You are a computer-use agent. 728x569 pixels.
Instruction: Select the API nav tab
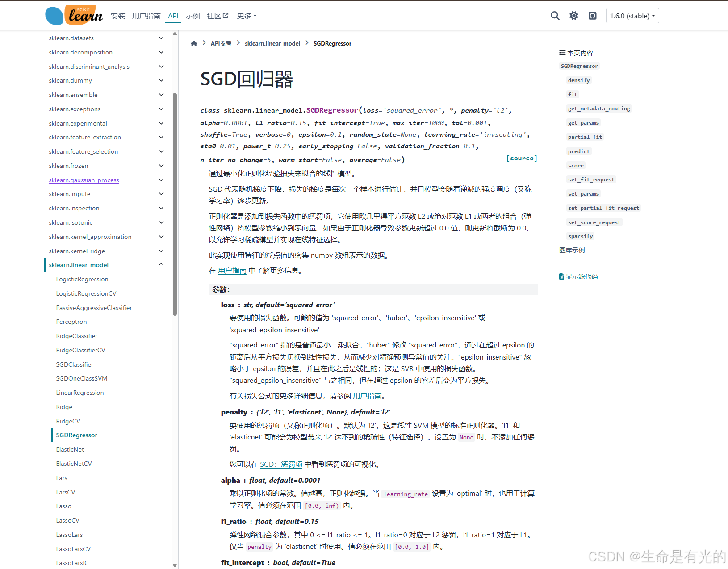point(173,16)
